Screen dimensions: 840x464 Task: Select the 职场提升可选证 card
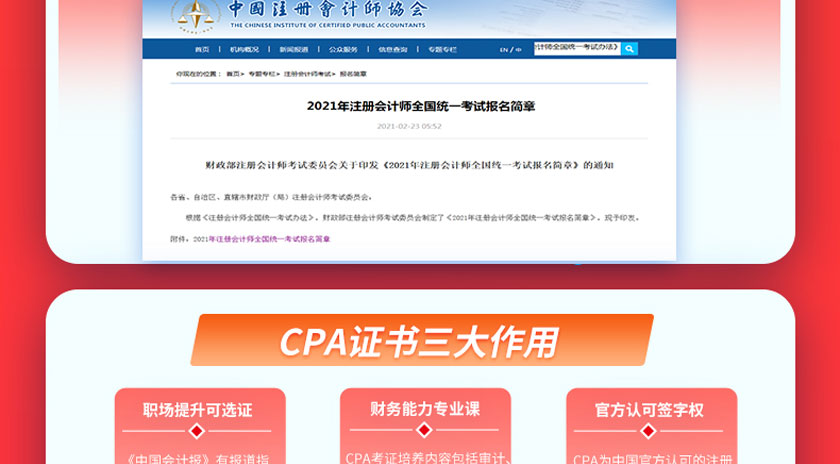click(200, 426)
